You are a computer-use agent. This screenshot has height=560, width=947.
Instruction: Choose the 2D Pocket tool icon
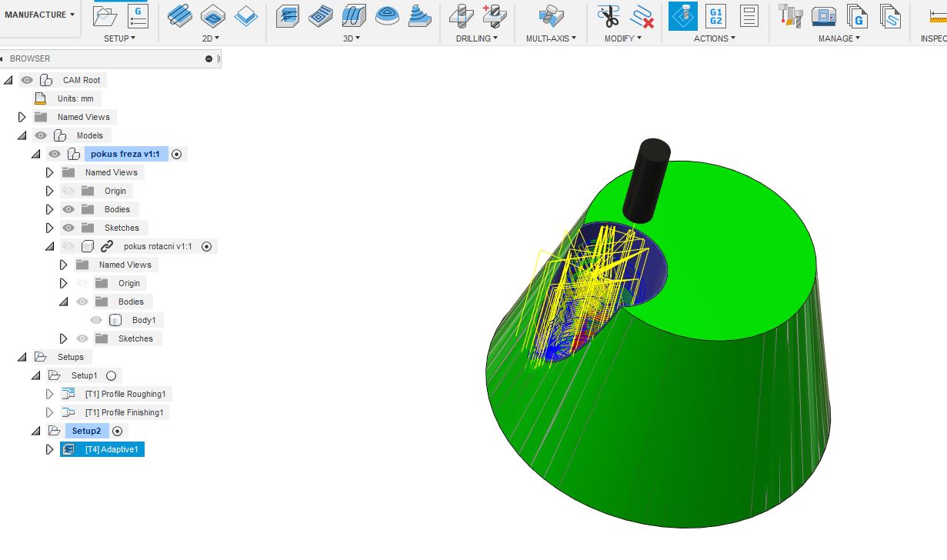click(x=213, y=15)
